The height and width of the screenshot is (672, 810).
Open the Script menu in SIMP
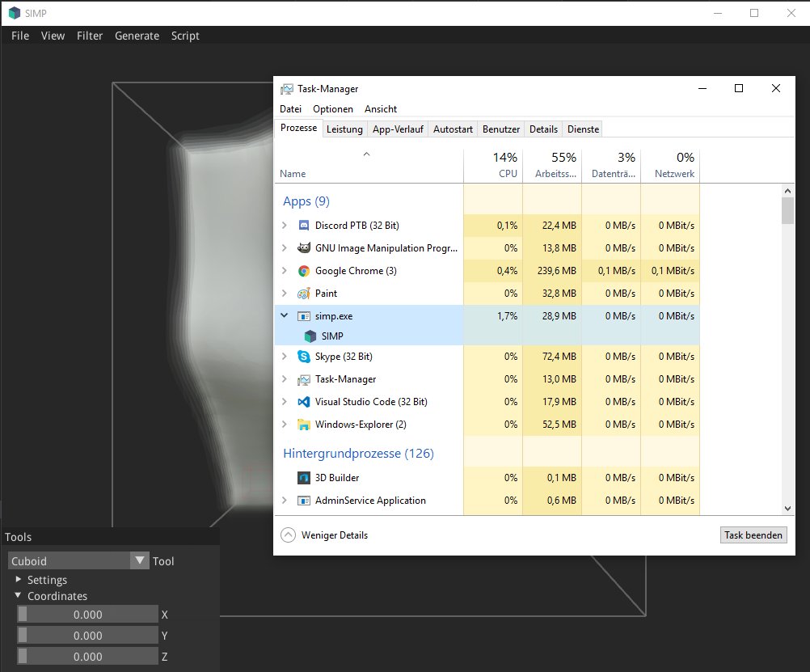point(185,36)
